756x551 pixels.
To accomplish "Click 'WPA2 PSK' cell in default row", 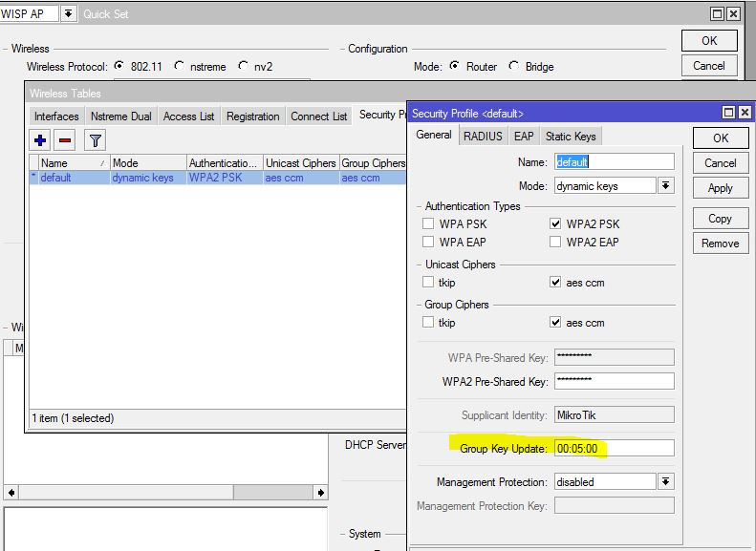I will [x=215, y=178].
